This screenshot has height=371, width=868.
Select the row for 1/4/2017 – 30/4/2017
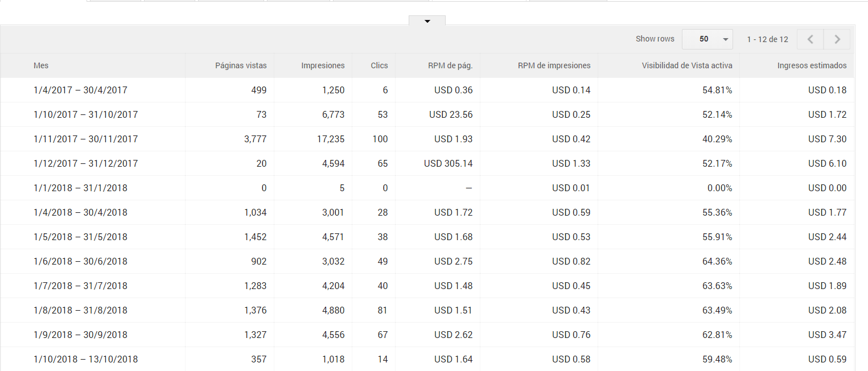80,90
